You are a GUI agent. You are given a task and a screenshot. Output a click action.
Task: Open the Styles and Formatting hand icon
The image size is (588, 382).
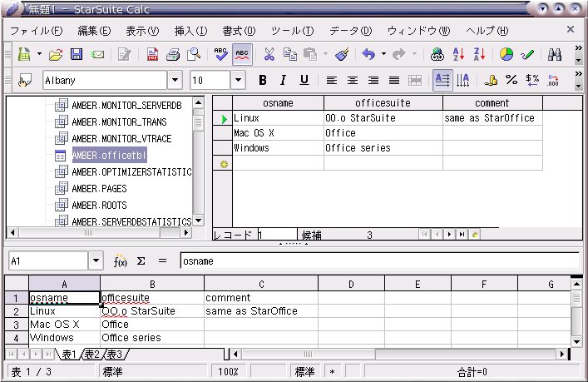[x=25, y=80]
